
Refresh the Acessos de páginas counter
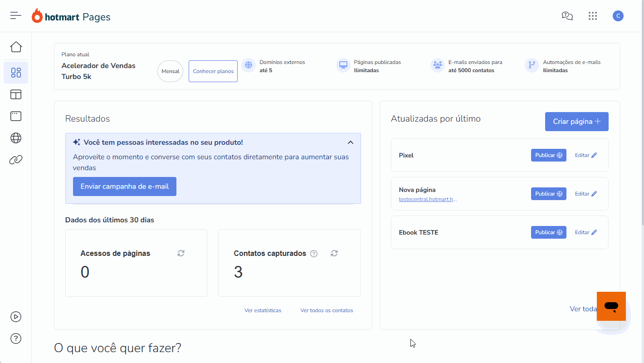coord(181,253)
